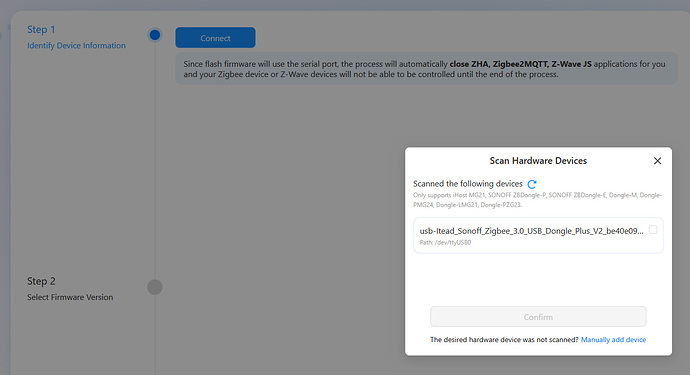Click the desired hardware device was not scanned text
Screen dimensions: 690x375
(x=504, y=340)
